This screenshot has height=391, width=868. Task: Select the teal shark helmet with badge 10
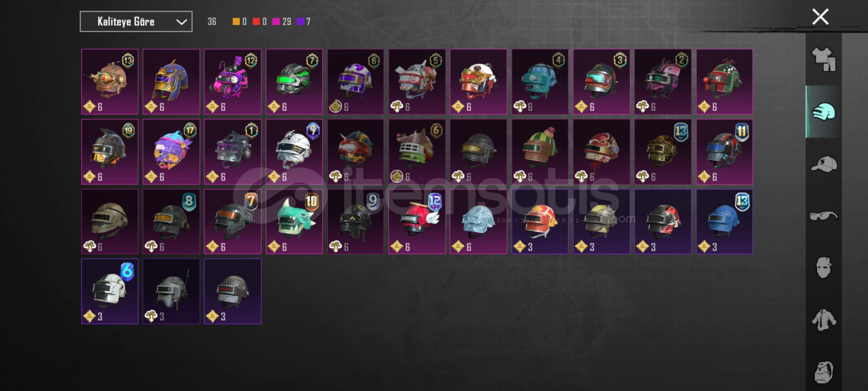[x=294, y=222]
